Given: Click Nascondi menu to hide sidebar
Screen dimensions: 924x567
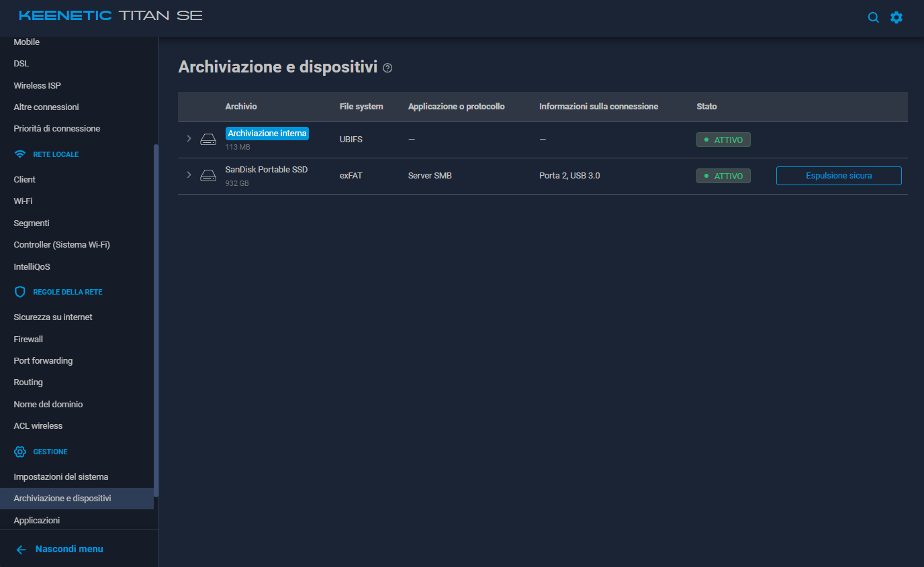Looking at the screenshot, I should pos(69,549).
